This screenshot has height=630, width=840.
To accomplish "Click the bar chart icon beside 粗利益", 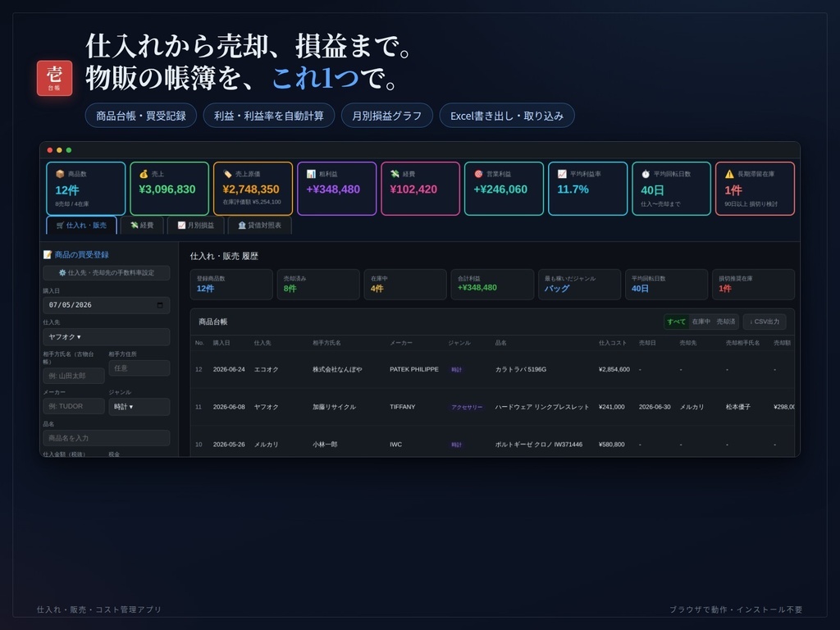I will (311, 174).
